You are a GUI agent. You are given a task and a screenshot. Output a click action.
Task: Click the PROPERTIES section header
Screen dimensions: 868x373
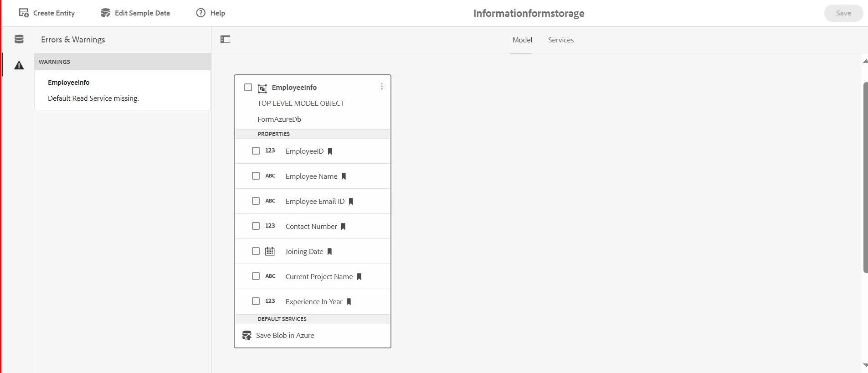coord(313,134)
